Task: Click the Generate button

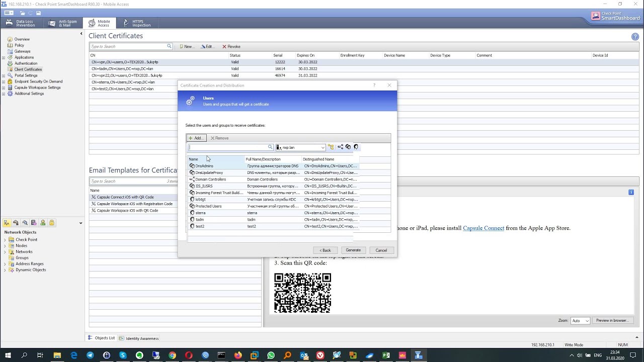Action: pyautogui.click(x=353, y=250)
